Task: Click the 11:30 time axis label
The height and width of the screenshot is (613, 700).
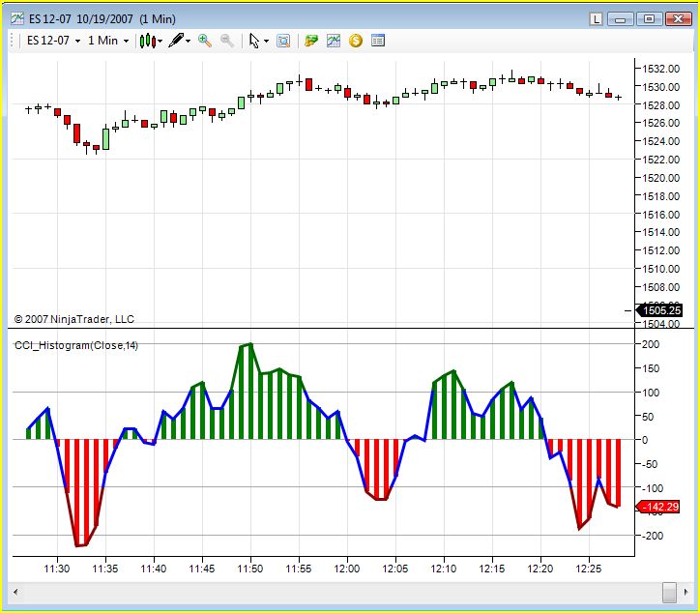Action: coord(57,569)
